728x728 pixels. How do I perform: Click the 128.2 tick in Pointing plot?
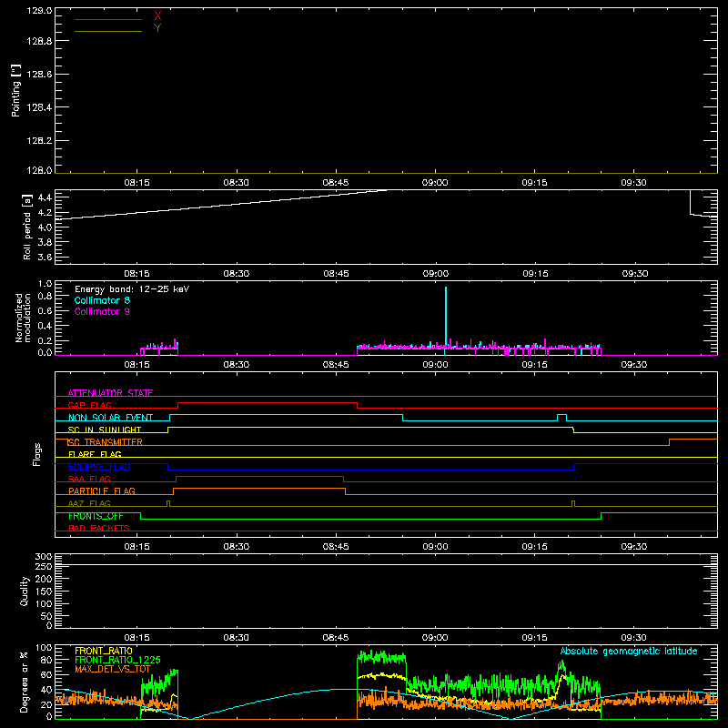coord(39,141)
